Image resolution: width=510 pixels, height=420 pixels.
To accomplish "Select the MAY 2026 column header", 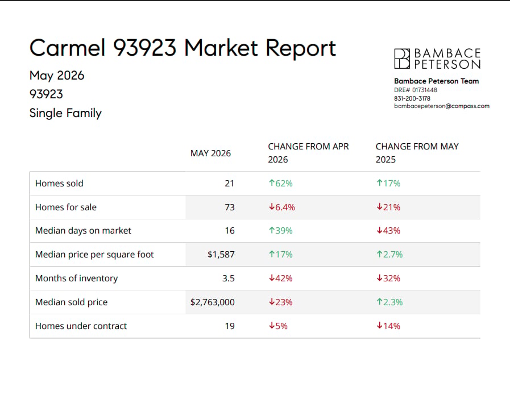I will pos(210,153).
